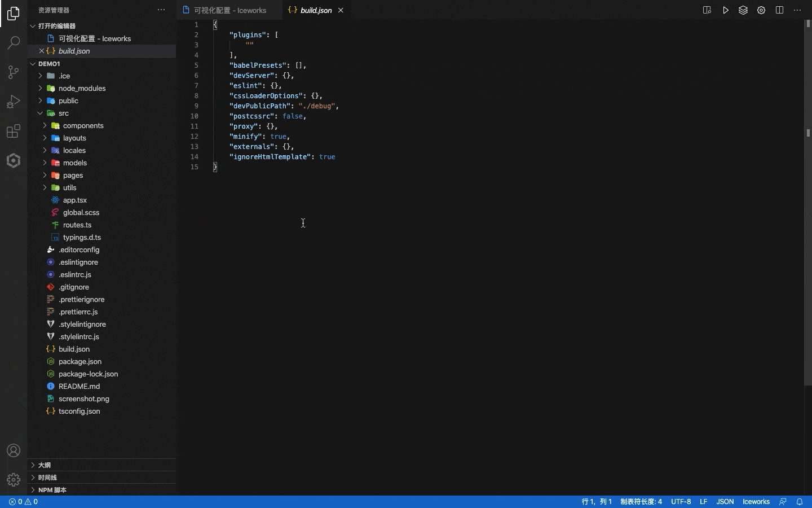The height and width of the screenshot is (508, 812).
Task: Change the JSON language mode in status bar
Action: click(725, 501)
